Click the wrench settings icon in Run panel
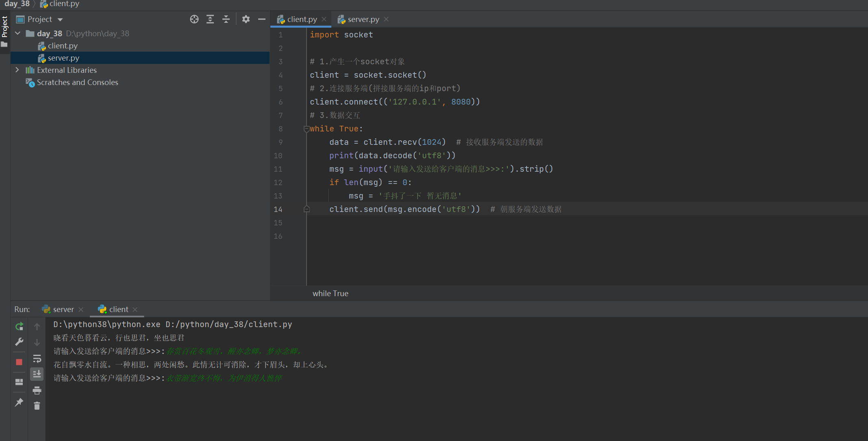The height and width of the screenshot is (441, 868). [19, 342]
